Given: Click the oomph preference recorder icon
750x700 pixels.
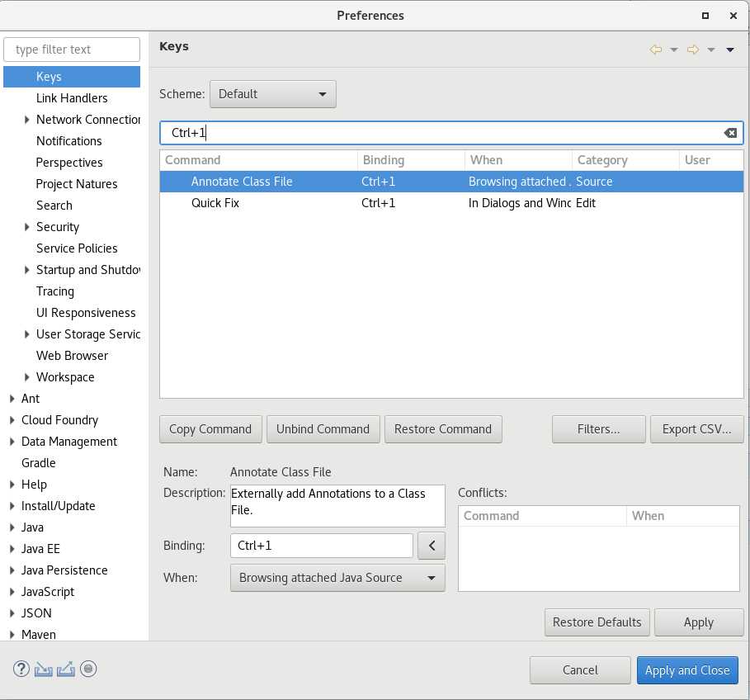Looking at the screenshot, I should coord(88,669).
